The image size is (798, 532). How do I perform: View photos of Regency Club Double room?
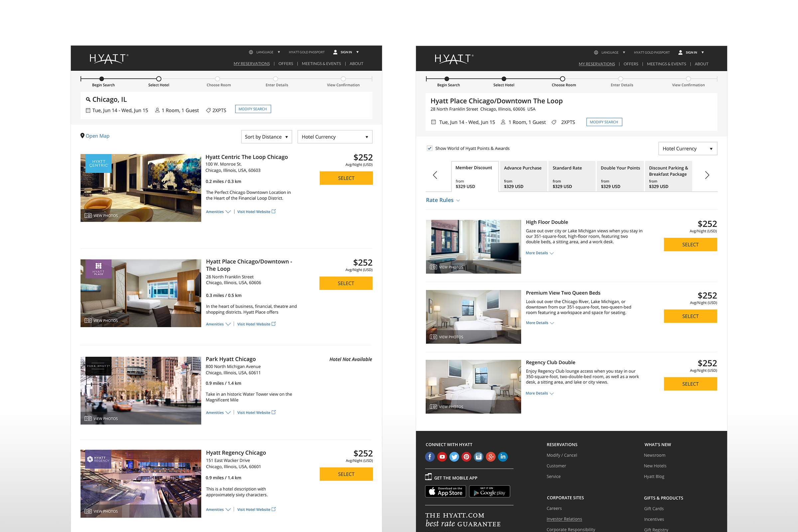(447, 407)
